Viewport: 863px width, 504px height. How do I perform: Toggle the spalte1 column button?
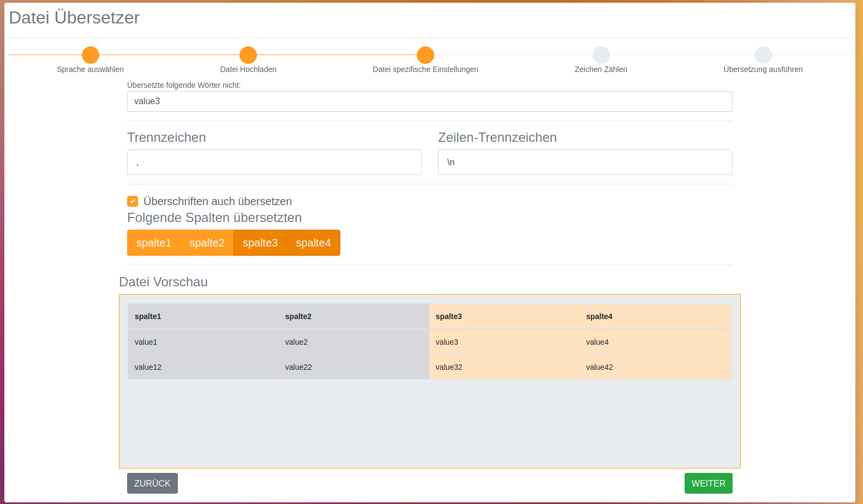tap(153, 243)
